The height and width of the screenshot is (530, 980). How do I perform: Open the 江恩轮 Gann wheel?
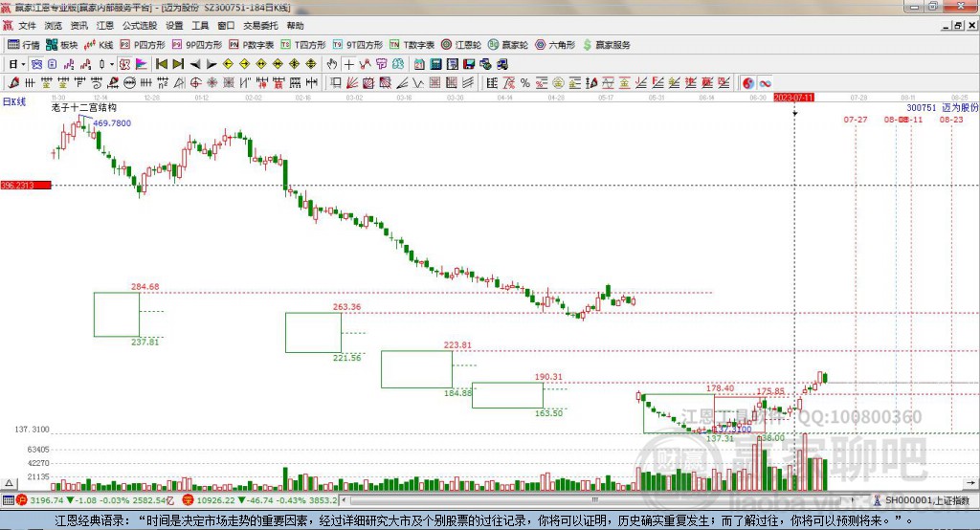(x=461, y=45)
